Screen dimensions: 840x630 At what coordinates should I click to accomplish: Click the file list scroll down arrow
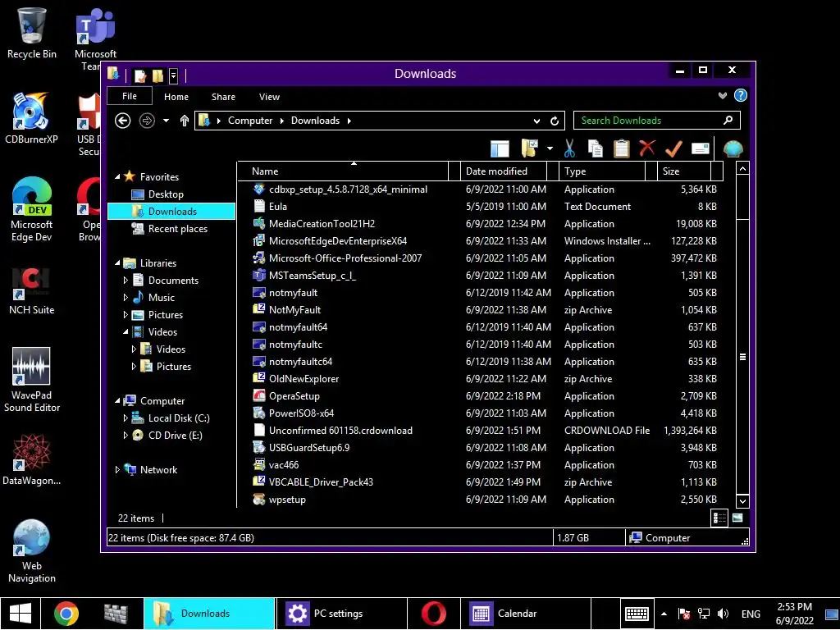tap(742, 501)
